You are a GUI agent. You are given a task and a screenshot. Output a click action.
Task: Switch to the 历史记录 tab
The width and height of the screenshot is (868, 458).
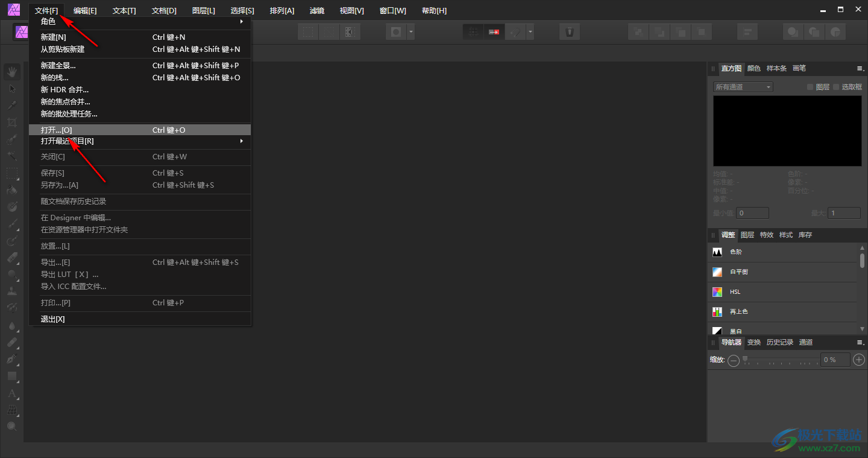tap(779, 342)
